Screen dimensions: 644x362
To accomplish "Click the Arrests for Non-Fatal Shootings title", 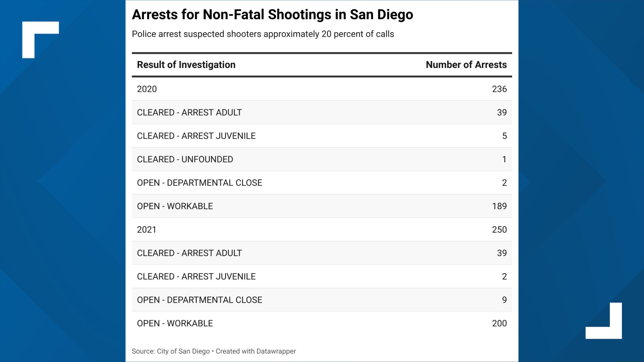I will [x=272, y=15].
